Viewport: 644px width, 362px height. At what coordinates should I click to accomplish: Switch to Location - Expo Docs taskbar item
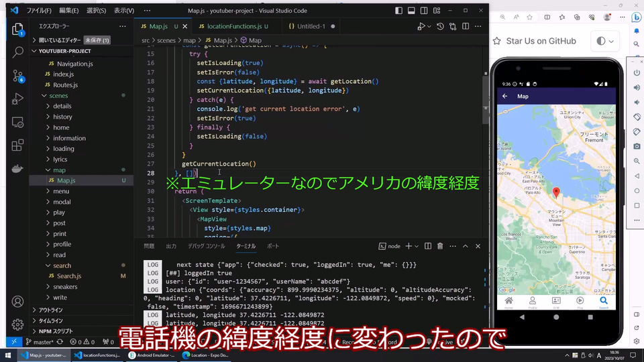(x=205, y=355)
